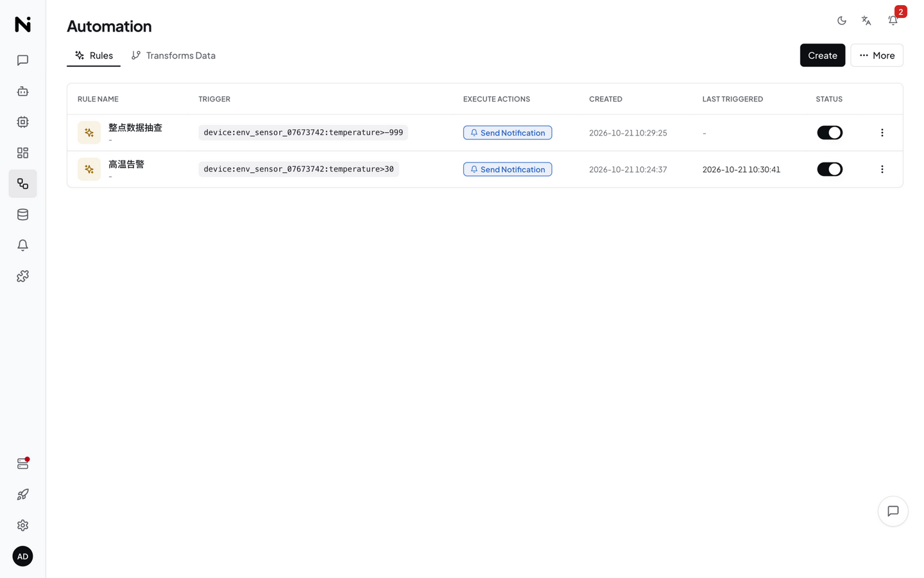This screenshot has height=578, width=924.
Task: Click the LAST TRIGGERED column header
Action: click(x=733, y=99)
